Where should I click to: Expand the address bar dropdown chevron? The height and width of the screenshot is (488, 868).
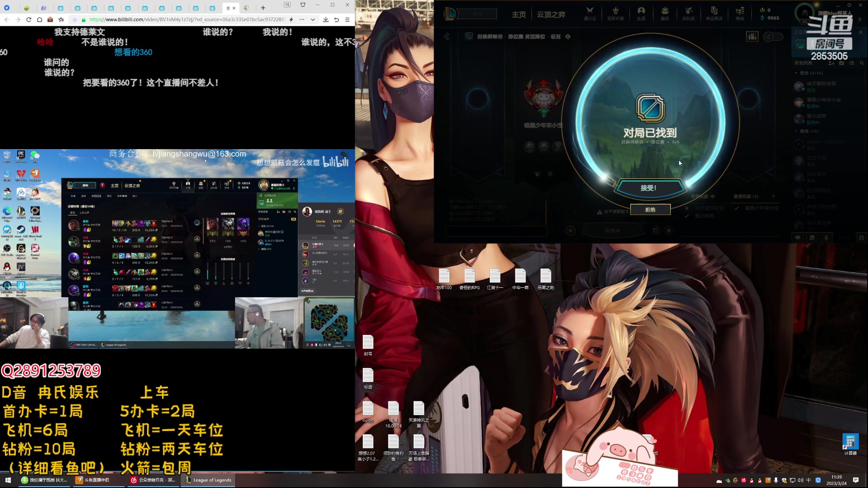point(313,19)
